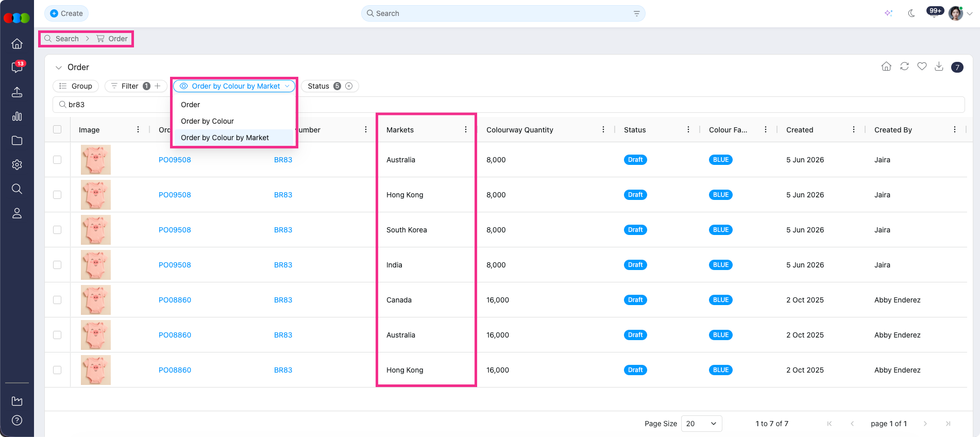The image size is (980, 437).
Task: Focus the top Search field
Action: tap(503, 13)
